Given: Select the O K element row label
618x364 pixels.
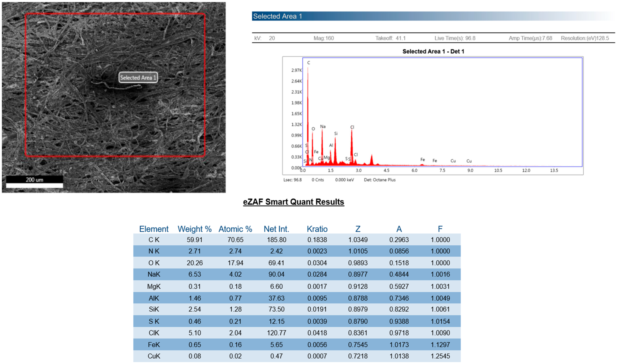Looking at the screenshot, I should 154,263.
